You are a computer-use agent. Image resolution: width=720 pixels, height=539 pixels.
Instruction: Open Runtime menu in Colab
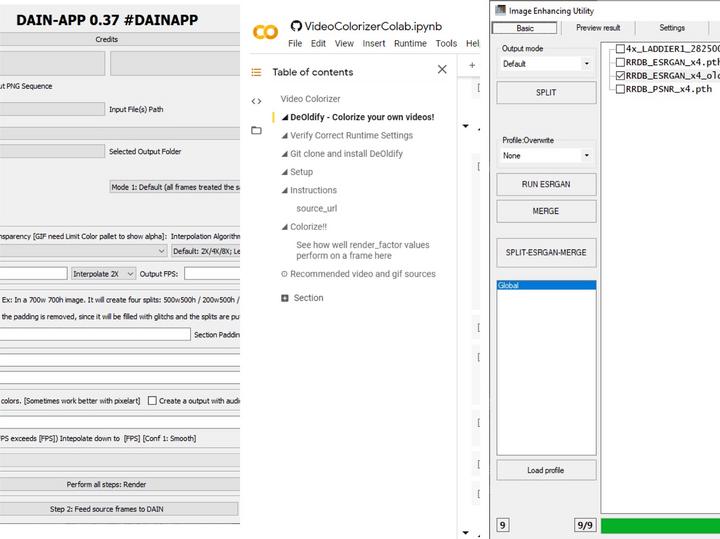click(410, 44)
